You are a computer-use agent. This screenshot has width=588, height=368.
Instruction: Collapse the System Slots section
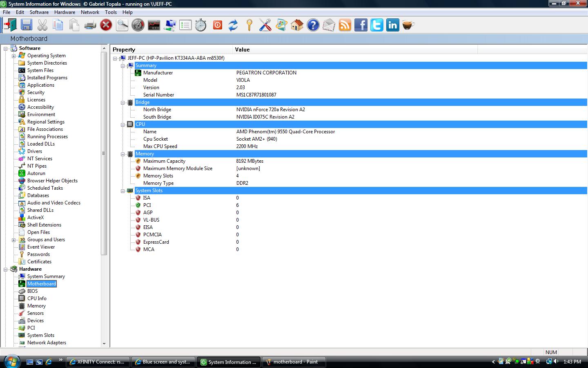[122, 191]
